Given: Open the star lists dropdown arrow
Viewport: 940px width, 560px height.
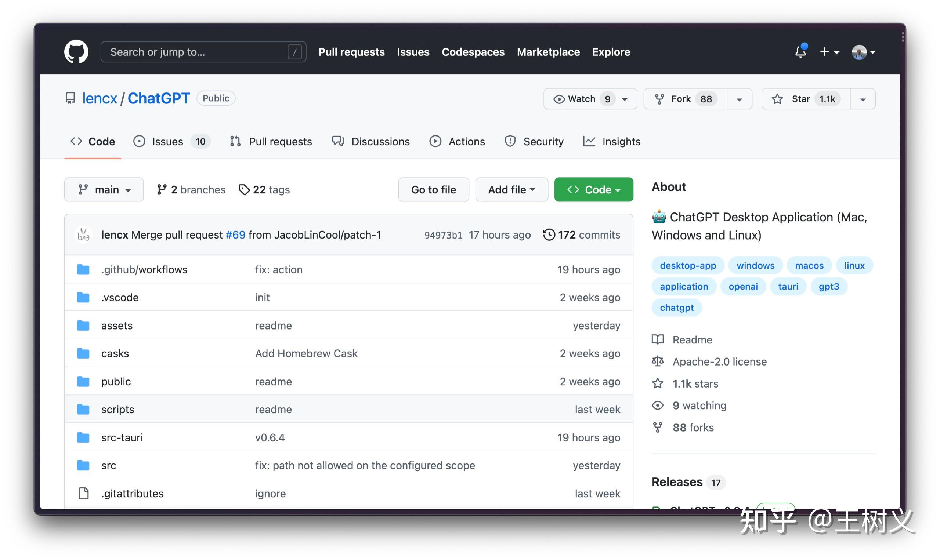Looking at the screenshot, I should 863,99.
